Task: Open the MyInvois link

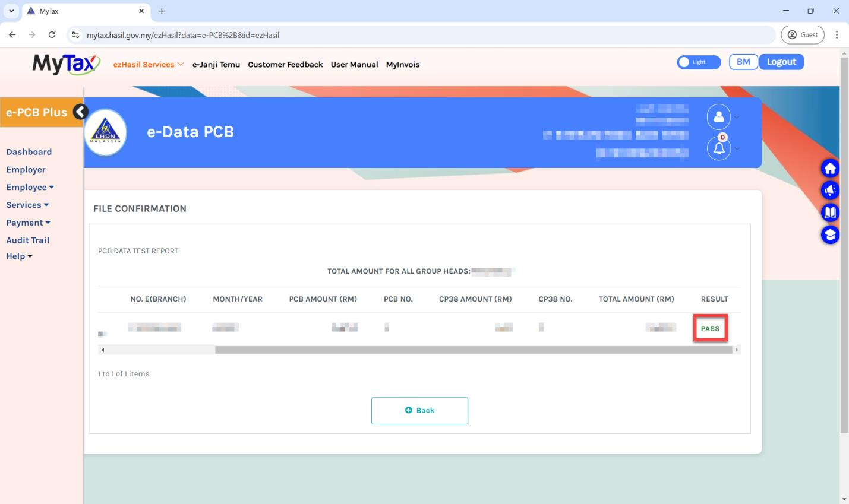Action: 403,65
